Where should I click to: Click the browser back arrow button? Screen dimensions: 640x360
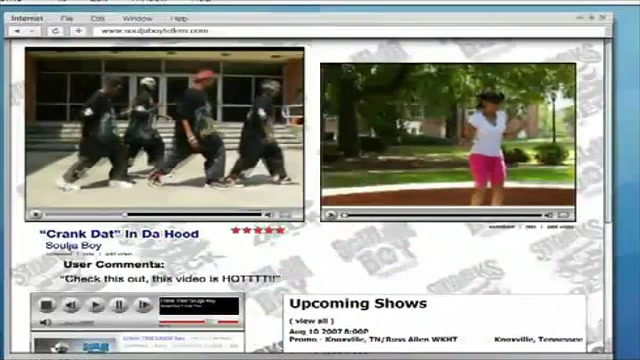[16, 31]
